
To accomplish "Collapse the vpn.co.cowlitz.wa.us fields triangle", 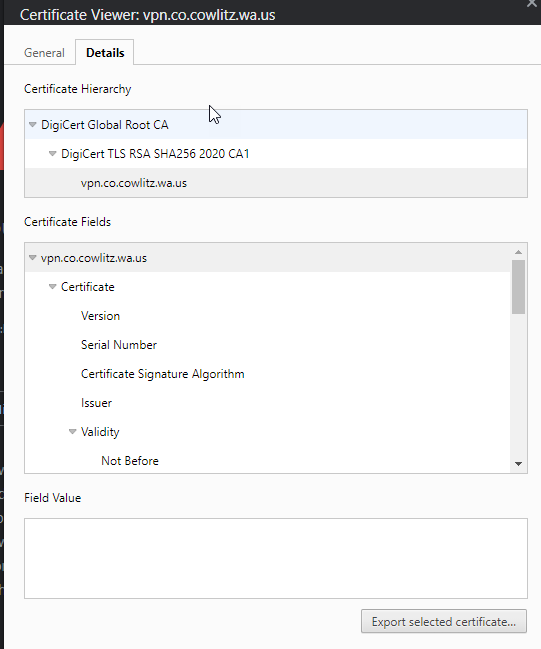I will click(33, 258).
